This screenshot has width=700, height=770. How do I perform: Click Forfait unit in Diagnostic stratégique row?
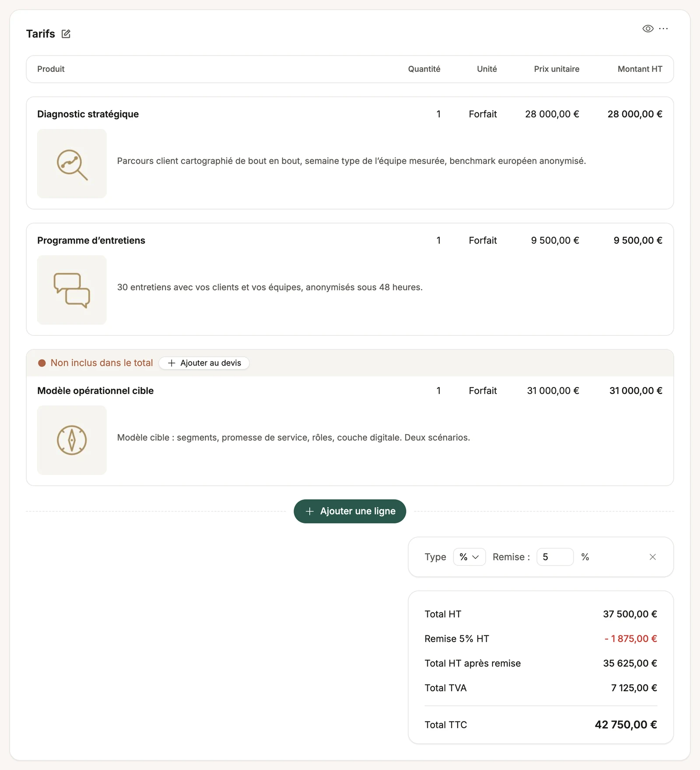(x=483, y=114)
